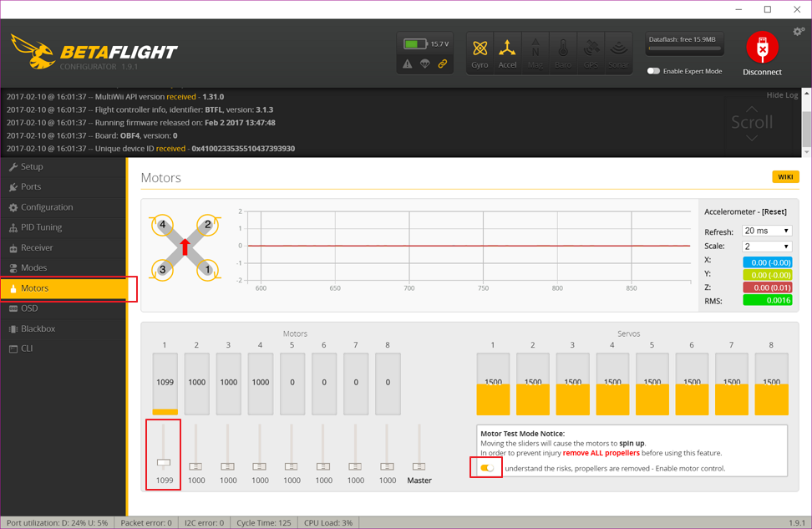Click the GPS sensor icon
The height and width of the screenshot is (529, 812).
pyautogui.click(x=591, y=48)
